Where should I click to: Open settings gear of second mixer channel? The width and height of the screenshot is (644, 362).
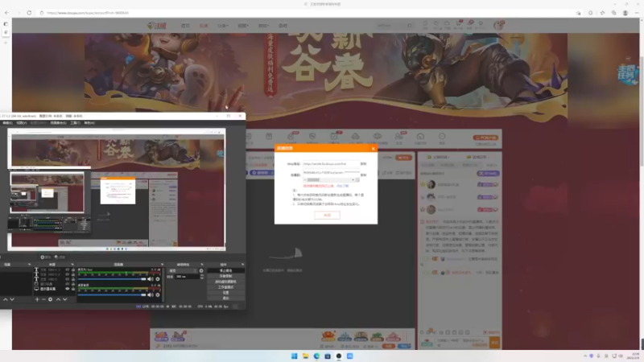pyautogui.click(x=158, y=294)
